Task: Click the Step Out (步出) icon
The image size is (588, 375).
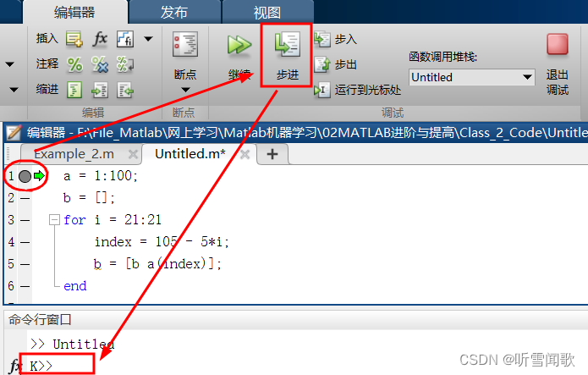Action: click(322, 64)
